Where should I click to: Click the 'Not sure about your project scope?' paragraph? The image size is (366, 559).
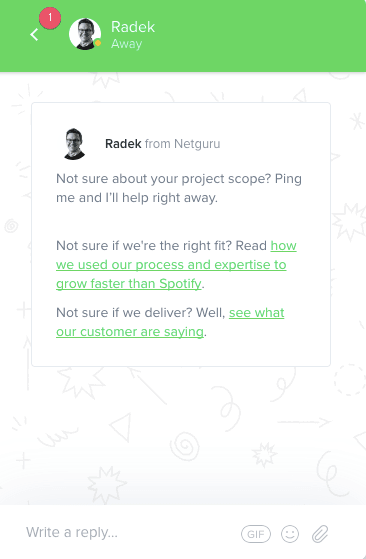pyautogui.click(x=179, y=188)
